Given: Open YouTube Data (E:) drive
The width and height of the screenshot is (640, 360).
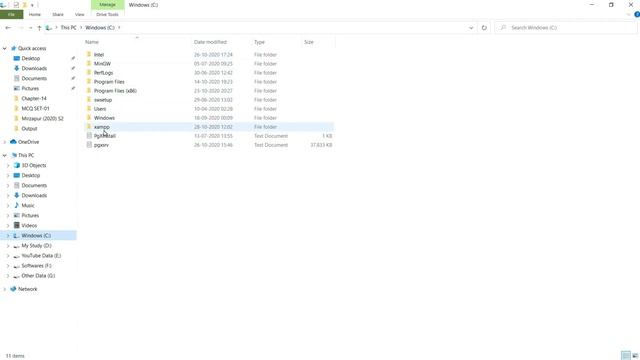Looking at the screenshot, I should click(x=41, y=256).
